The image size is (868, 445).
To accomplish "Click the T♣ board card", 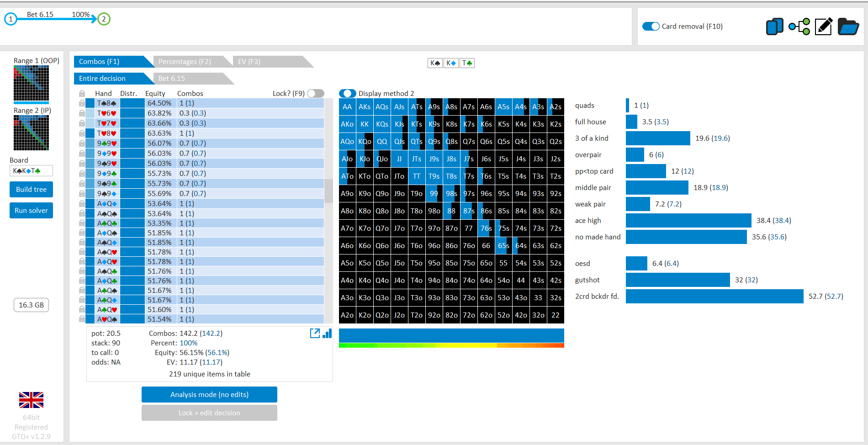I will [x=467, y=63].
